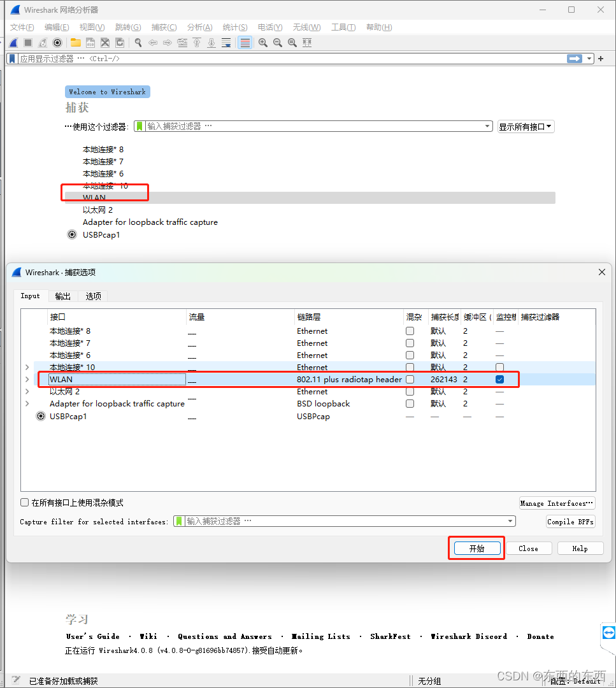Click the stop capture square icon
Image resolution: width=616 pixels, height=688 pixels.
(28, 43)
